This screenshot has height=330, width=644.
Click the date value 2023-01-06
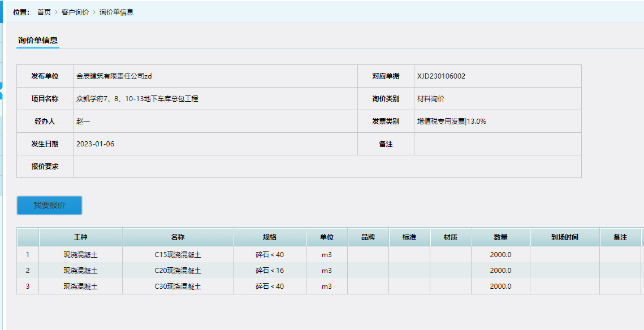click(95, 144)
